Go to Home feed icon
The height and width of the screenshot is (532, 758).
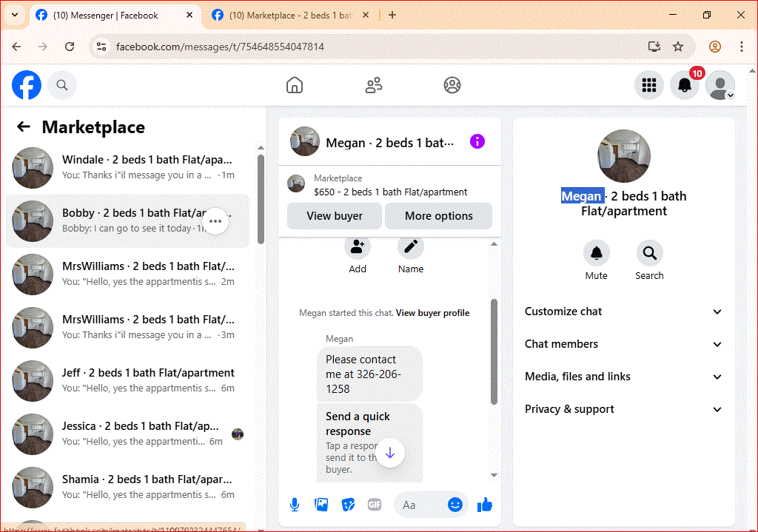pos(295,85)
